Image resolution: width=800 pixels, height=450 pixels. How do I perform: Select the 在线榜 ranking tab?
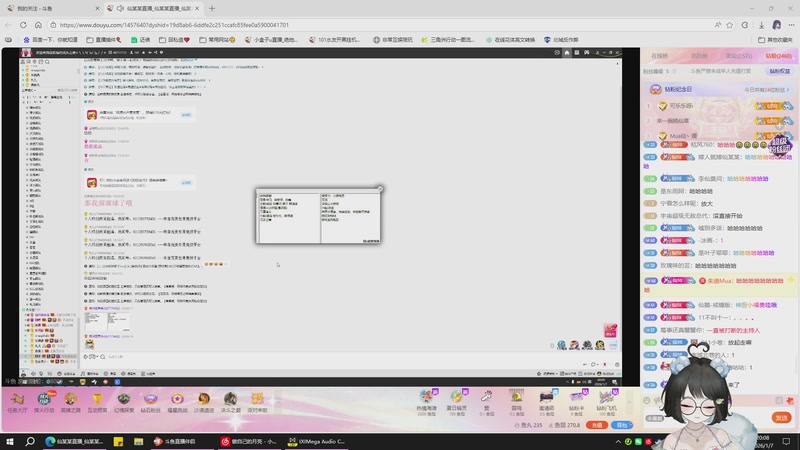659,56
